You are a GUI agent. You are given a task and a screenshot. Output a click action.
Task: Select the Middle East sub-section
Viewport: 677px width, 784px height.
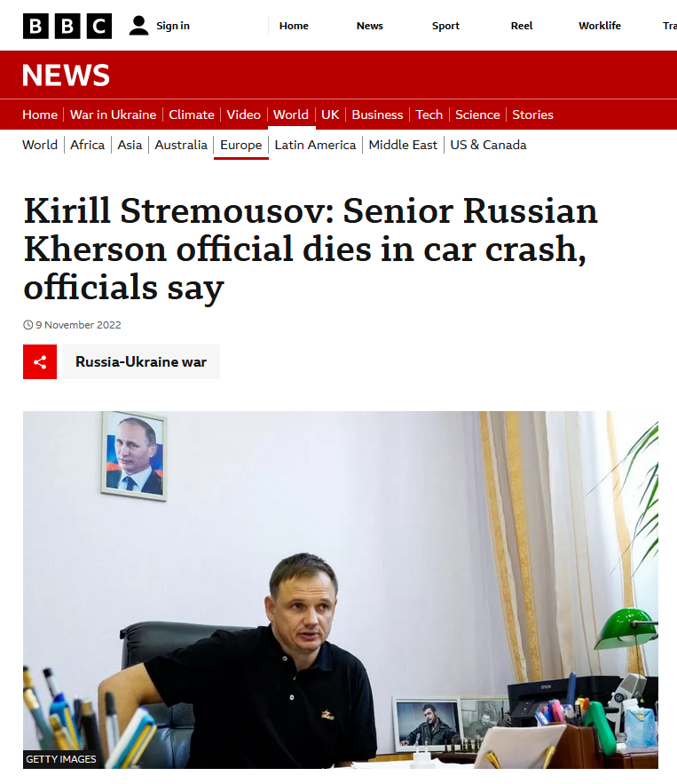[403, 145]
